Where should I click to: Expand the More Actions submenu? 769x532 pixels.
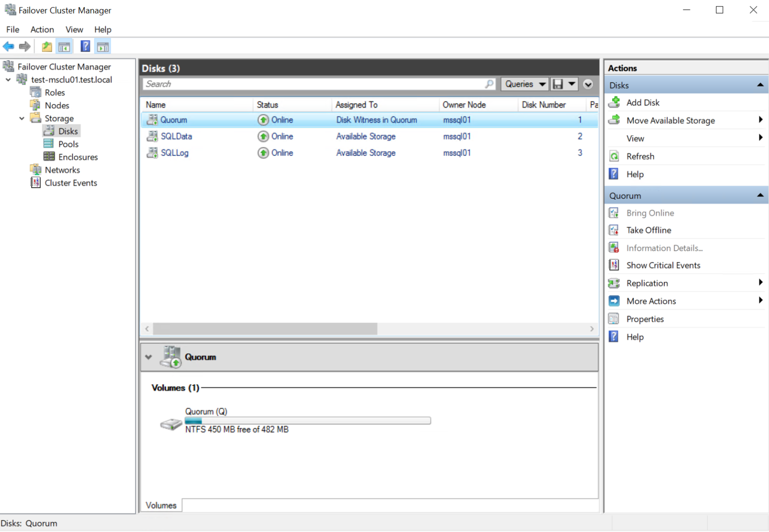[760, 301]
